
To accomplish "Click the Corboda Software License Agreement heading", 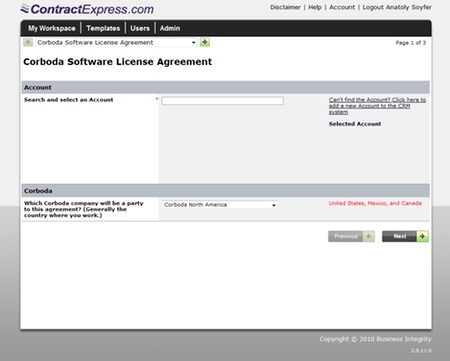I will pyautogui.click(x=118, y=62).
